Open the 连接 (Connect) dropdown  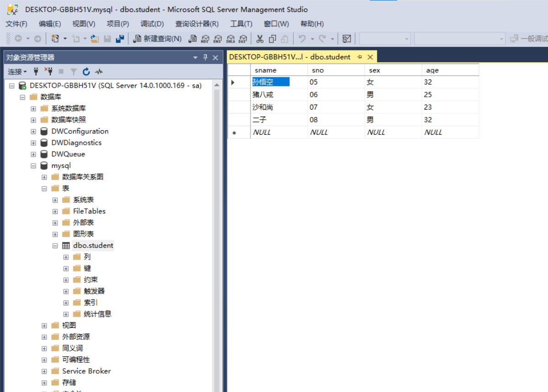[17, 72]
